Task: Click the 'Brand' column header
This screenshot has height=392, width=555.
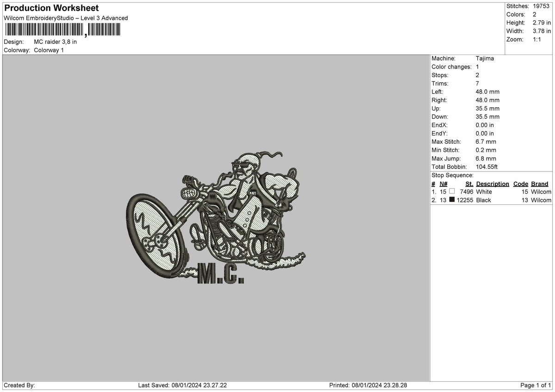Action: click(540, 184)
